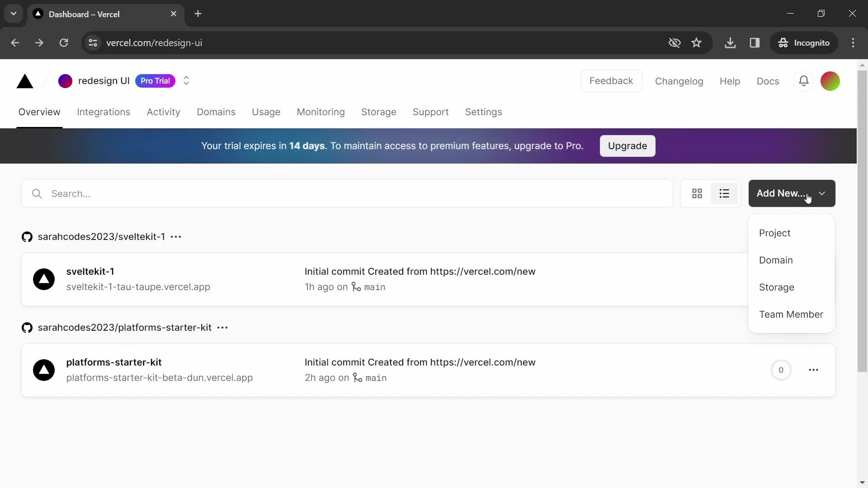Click the Domains tab
Viewport: 868px width, 488px height.
(x=217, y=112)
